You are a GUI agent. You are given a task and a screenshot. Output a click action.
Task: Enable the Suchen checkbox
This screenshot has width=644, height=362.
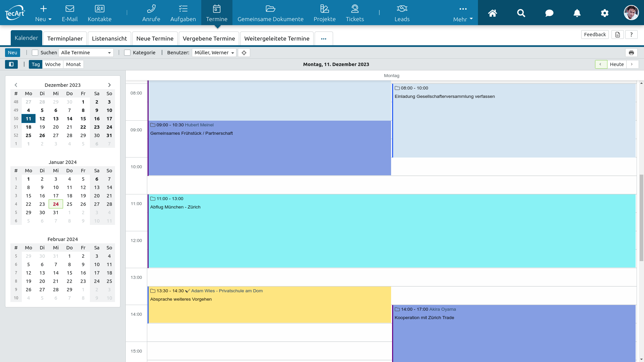point(35,53)
